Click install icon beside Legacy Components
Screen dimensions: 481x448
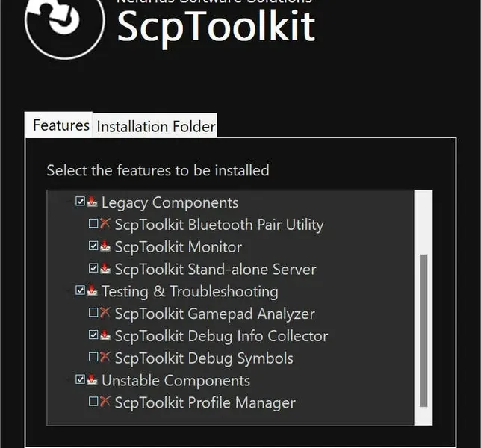92,202
